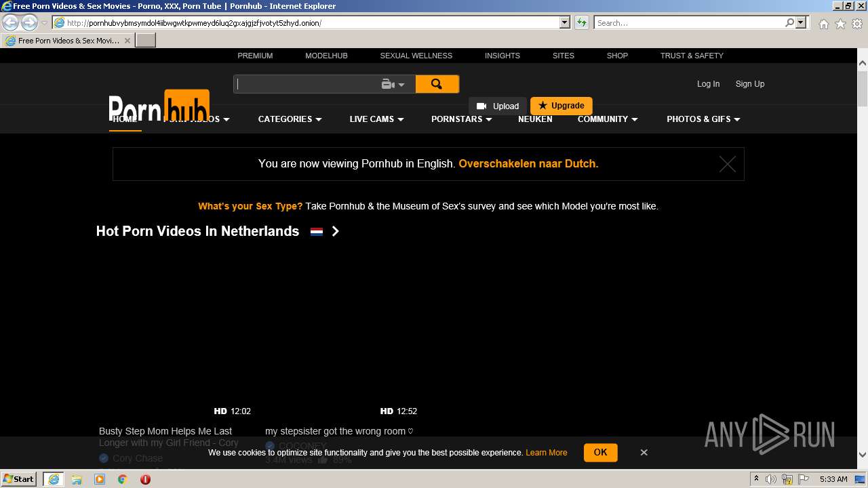
Task: Click the network tray icon
Action: click(788, 479)
